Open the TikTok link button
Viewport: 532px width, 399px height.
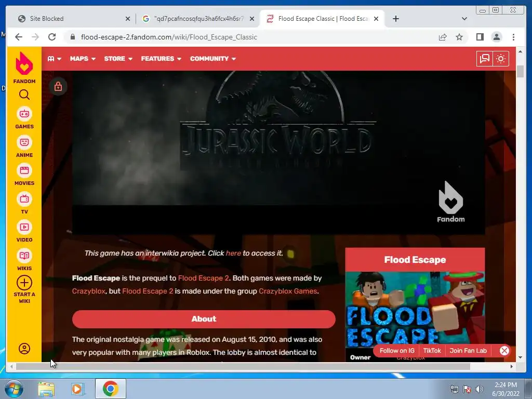pos(432,351)
